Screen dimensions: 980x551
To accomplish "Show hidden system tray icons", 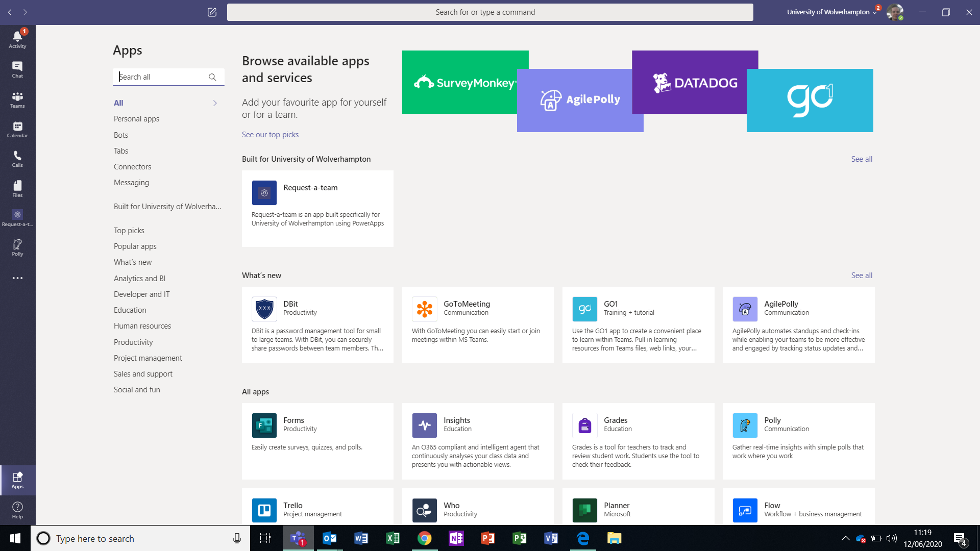I will pos(845,538).
